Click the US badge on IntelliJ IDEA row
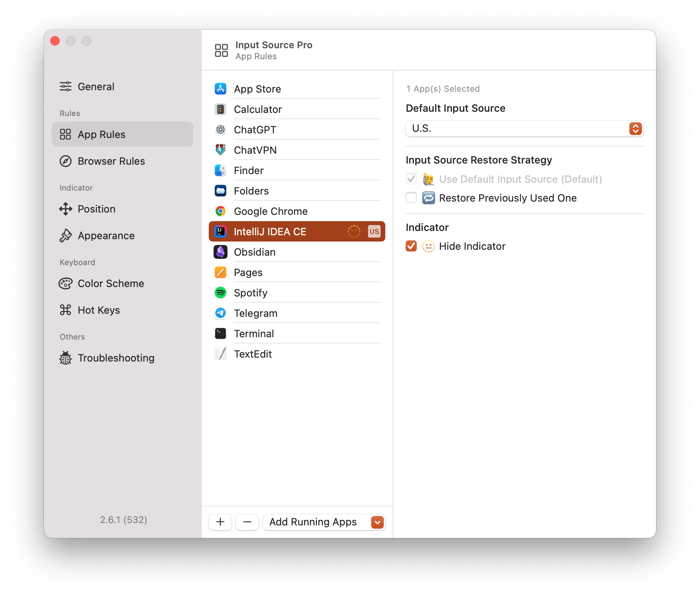 click(374, 232)
